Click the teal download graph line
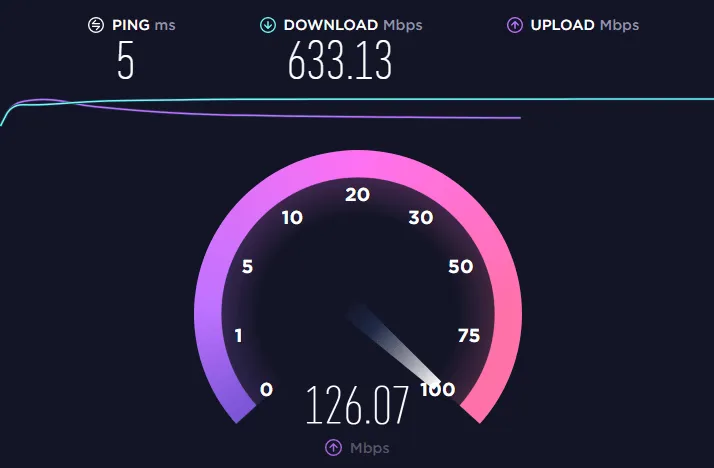This screenshot has height=468, width=714. coord(364,99)
